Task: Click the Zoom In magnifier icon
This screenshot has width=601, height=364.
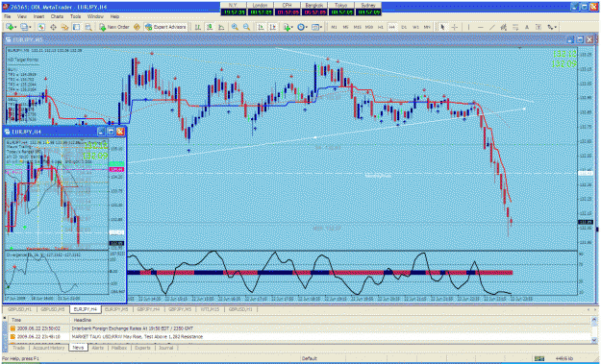Action: (235, 27)
